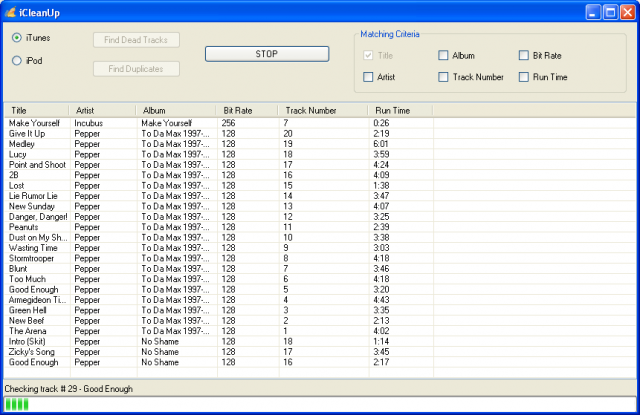Click the 'Incubus' artist cell
This screenshot has height=415, width=640.
[x=89, y=123]
